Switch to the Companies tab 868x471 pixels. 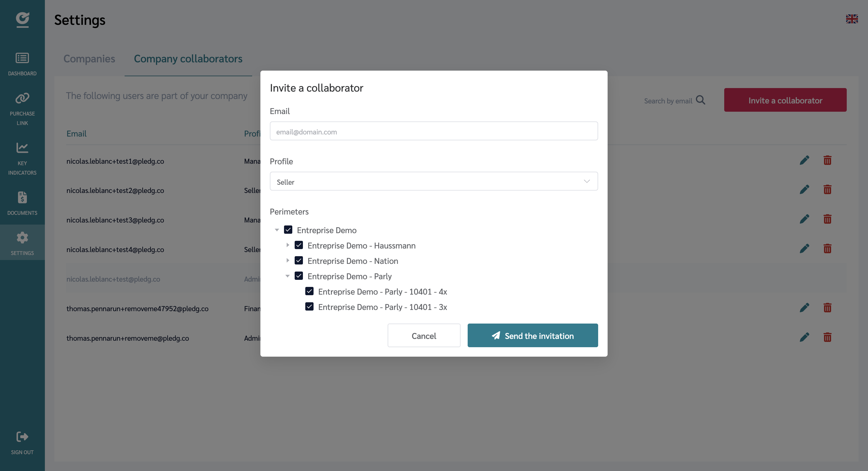tap(89, 59)
